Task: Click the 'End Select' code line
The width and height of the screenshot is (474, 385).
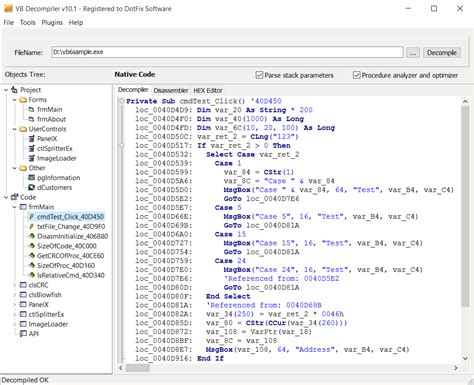Action: (x=228, y=296)
